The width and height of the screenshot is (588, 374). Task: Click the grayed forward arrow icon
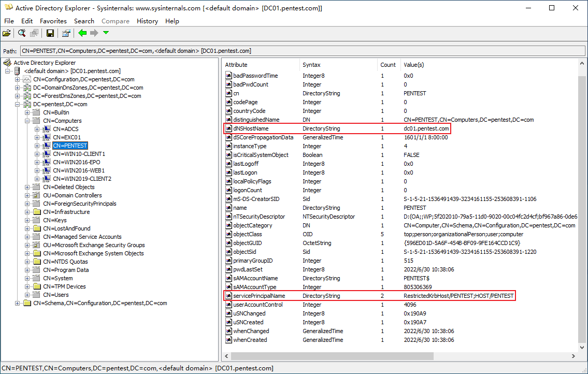[x=94, y=33]
